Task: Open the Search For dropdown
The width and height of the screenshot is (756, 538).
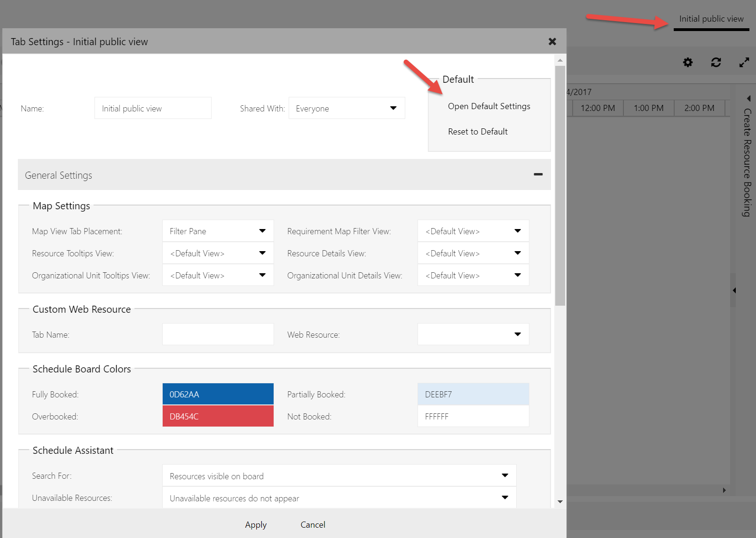Action: (339, 476)
